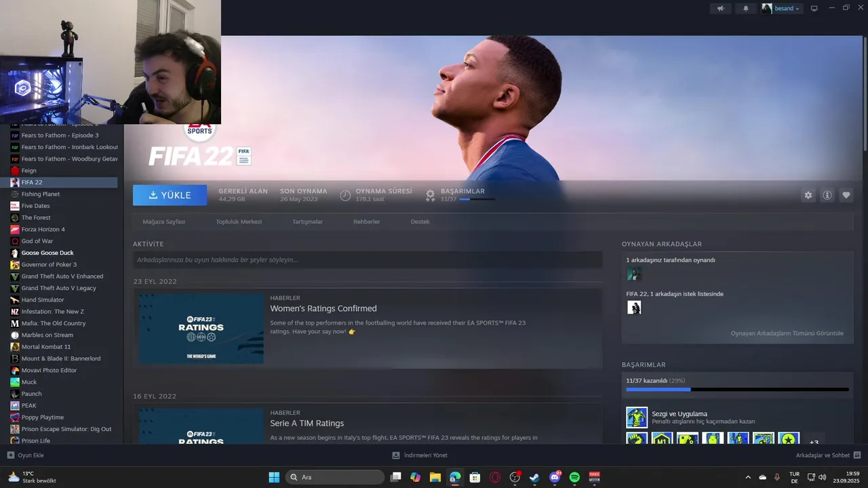Select Fears to Fathom - Ironbark Lookout
The width and height of the screenshot is (868, 488).
point(64,147)
